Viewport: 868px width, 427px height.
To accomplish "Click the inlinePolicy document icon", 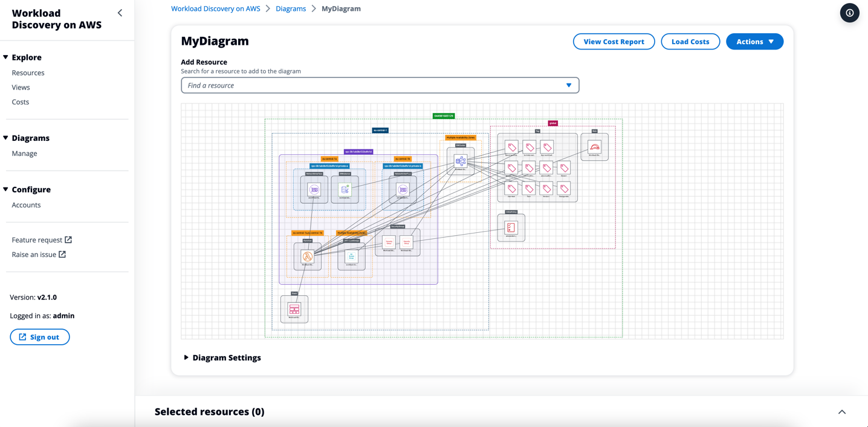I will click(x=511, y=226).
